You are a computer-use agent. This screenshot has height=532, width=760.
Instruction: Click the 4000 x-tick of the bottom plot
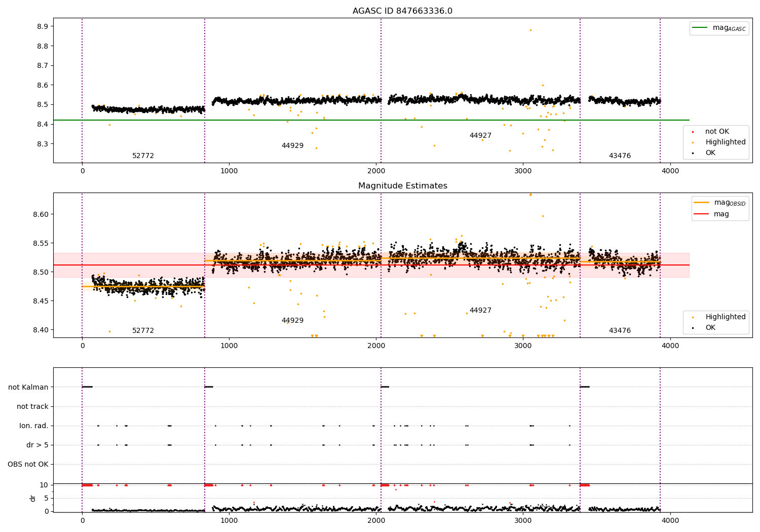pos(670,520)
